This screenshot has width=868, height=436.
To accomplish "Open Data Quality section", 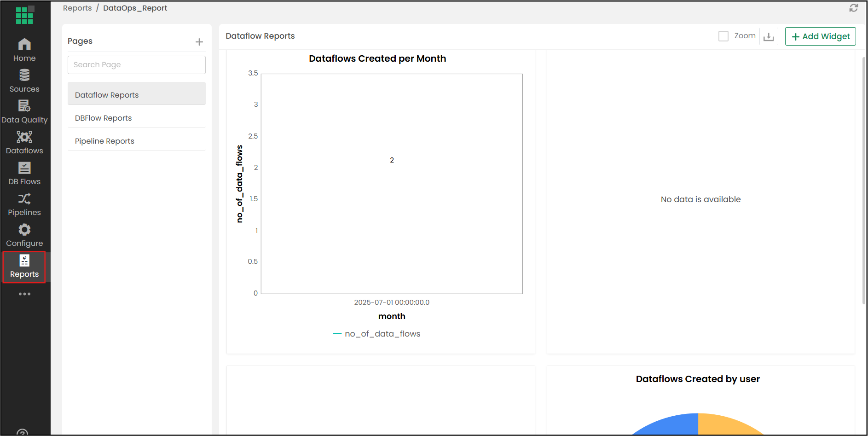I will point(24,112).
